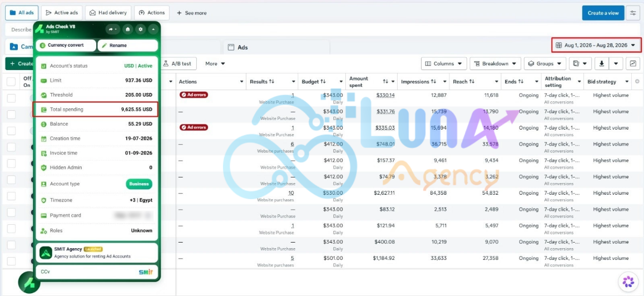This screenshot has height=296, width=644.
Task: Sort by Results arrows icon
Action: click(x=271, y=81)
